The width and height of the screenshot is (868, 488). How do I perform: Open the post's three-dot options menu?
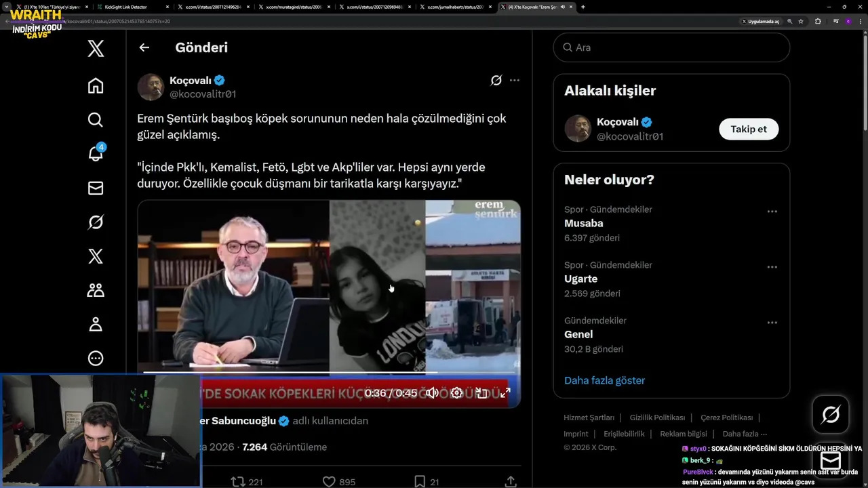[x=515, y=80]
